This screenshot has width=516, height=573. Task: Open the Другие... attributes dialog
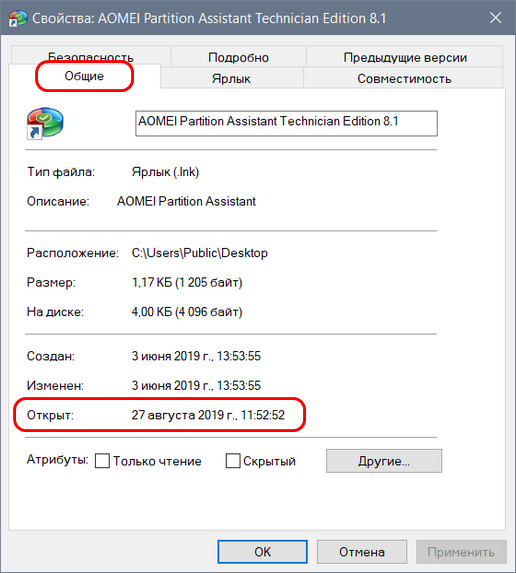tap(384, 461)
